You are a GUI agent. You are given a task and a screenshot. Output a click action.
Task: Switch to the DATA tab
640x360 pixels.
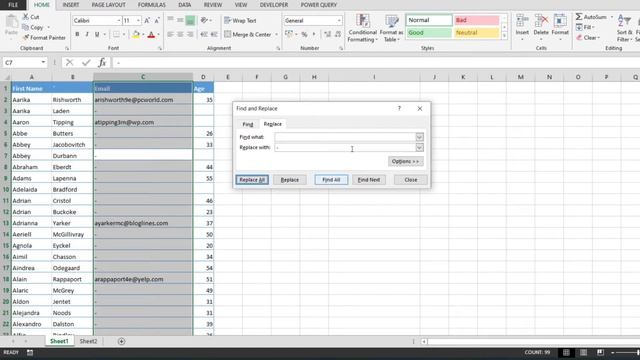[x=184, y=5]
